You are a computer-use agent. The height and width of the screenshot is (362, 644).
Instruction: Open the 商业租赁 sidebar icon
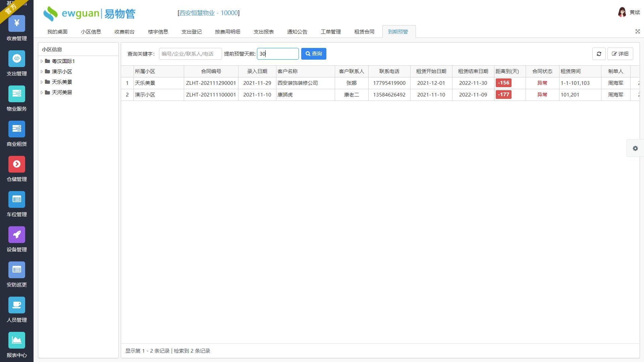pyautogui.click(x=16, y=129)
